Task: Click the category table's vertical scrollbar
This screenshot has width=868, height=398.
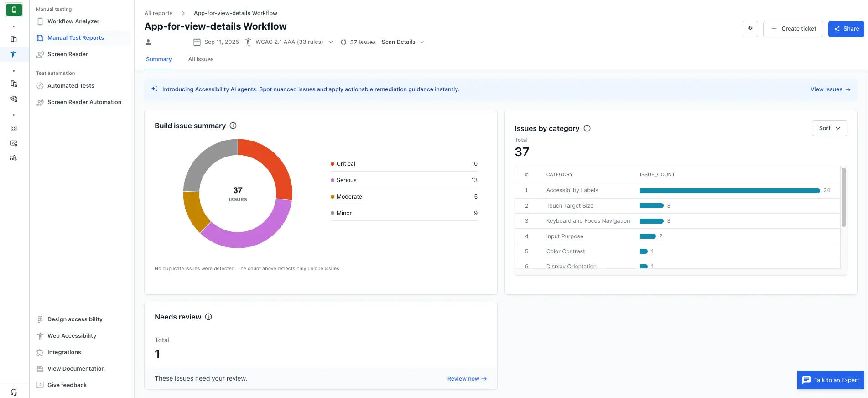Action: pos(843,197)
